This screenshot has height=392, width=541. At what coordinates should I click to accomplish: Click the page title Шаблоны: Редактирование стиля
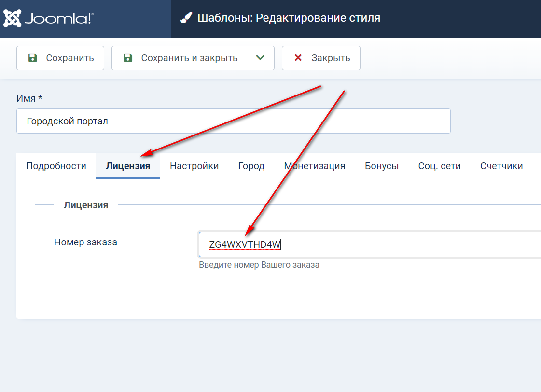click(289, 18)
